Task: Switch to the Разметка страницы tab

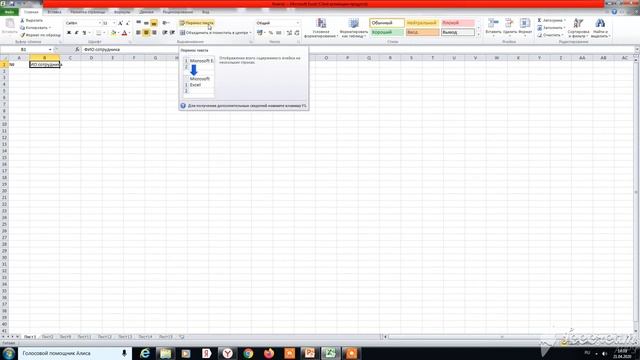Action: tap(88, 12)
